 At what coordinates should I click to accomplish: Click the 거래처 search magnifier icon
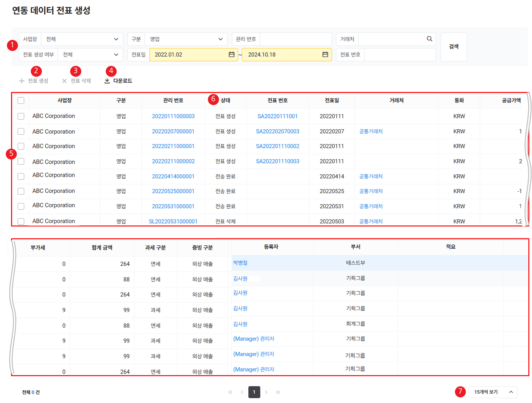tap(429, 39)
